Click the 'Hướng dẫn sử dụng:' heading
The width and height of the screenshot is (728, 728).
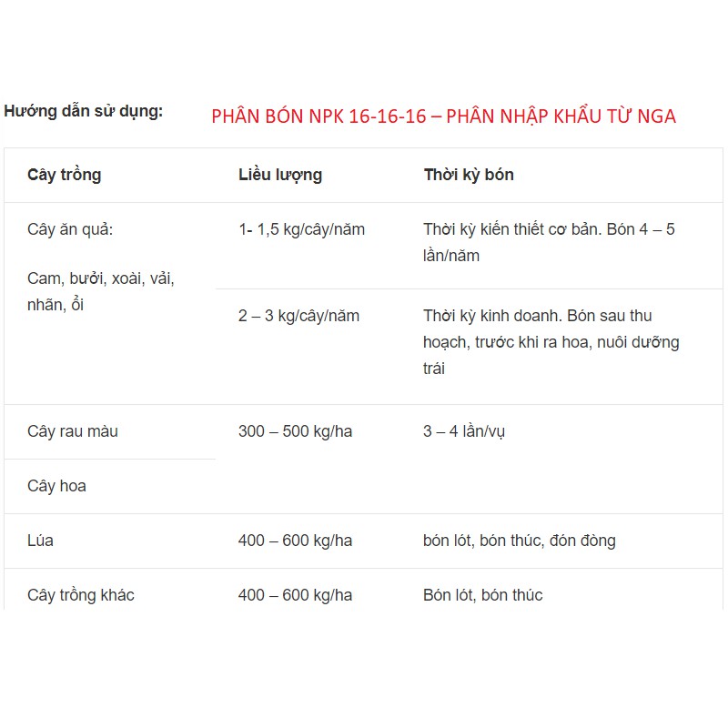point(84,112)
